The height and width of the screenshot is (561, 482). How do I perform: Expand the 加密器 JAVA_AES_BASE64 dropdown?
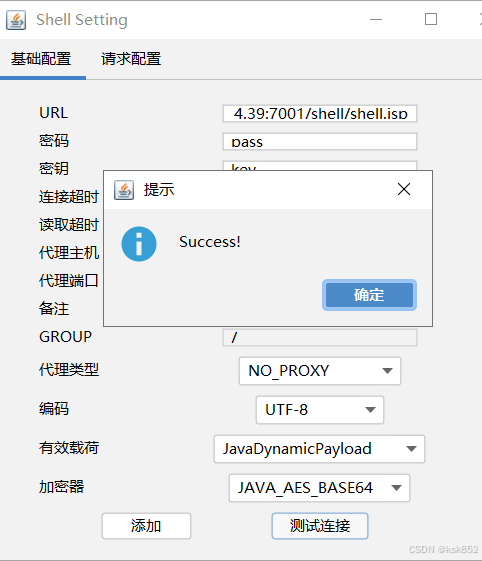tap(319, 488)
